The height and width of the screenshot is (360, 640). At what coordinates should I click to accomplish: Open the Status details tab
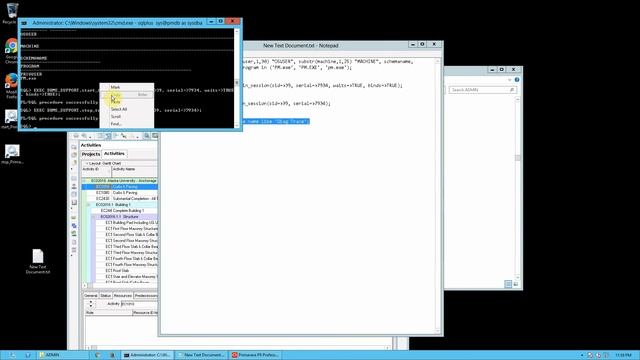click(105, 296)
